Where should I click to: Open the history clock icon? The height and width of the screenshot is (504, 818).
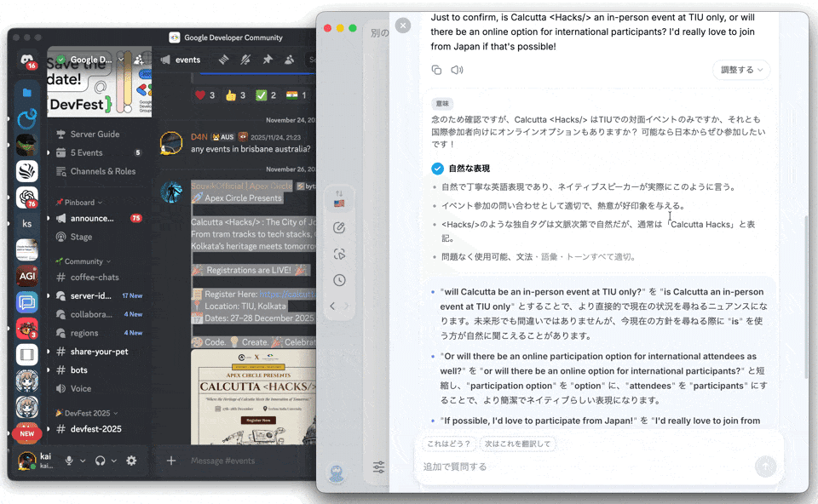click(x=339, y=280)
